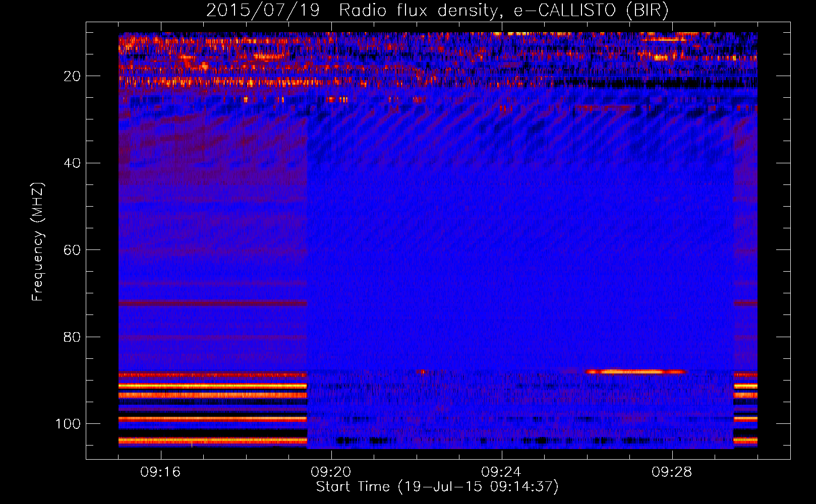Click the 80 MHz frequency tick label
The height and width of the screenshot is (504, 816).
point(72,337)
